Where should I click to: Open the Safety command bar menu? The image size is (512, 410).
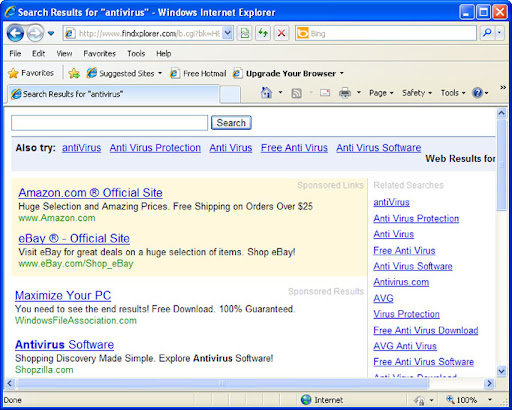pos(417,93)
